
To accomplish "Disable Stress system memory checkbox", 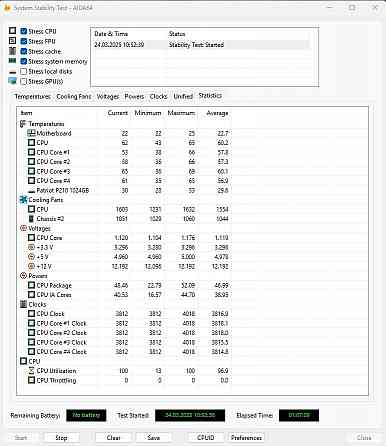I will point(23,61).
